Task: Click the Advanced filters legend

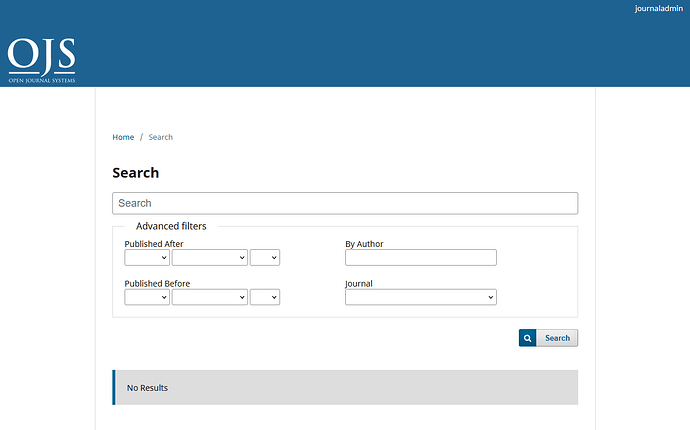Action: pos(171,226)
